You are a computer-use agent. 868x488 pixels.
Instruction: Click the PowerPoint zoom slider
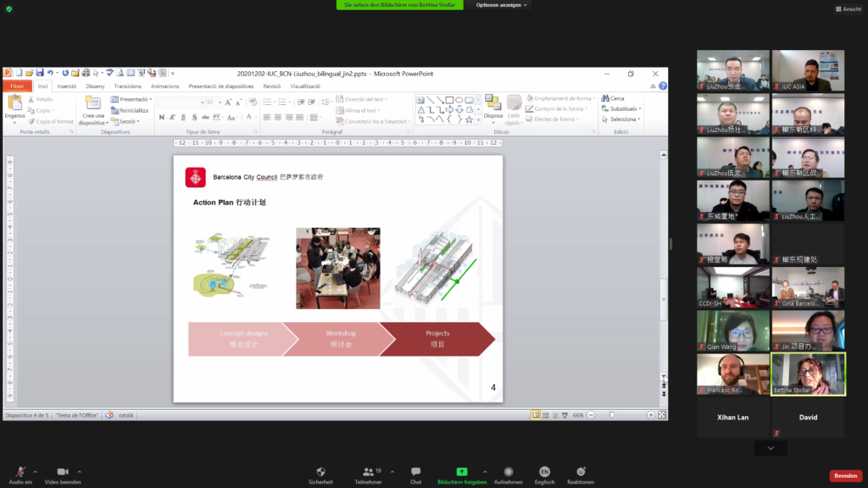point(611,415)
